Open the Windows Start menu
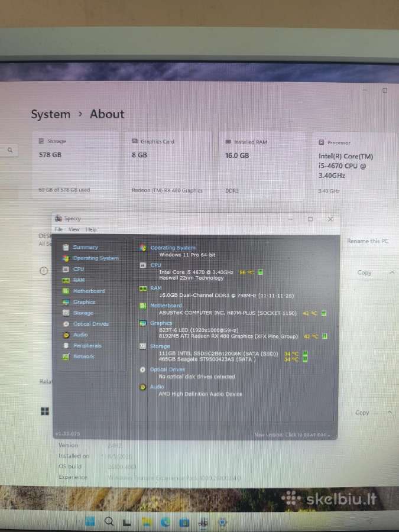 pos(90,521)
